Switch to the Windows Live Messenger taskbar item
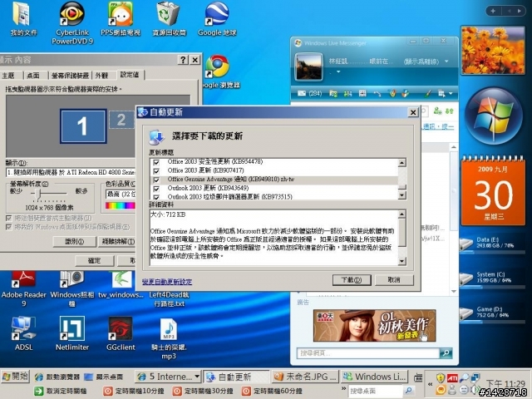The image size is (532, 399). click(374, 377)
